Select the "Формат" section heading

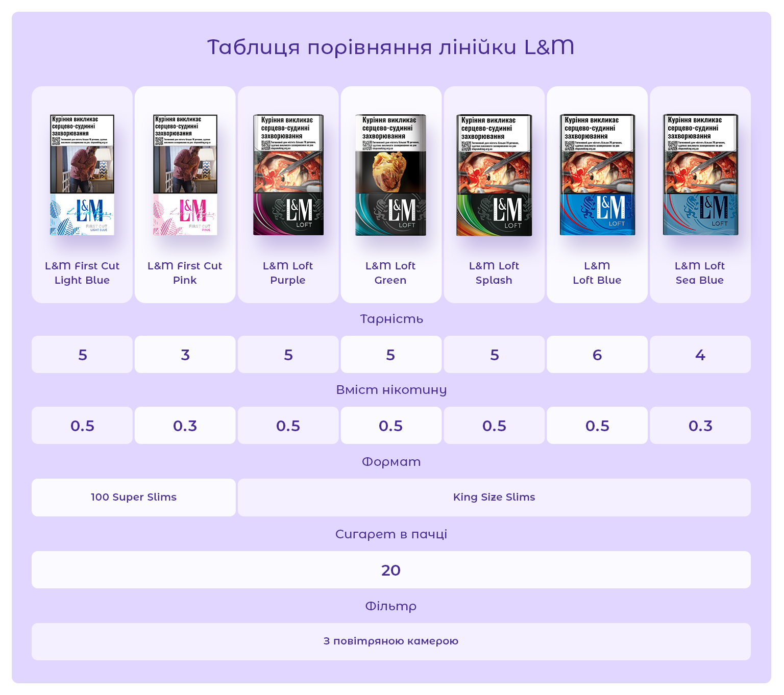[x=391, y=462]
